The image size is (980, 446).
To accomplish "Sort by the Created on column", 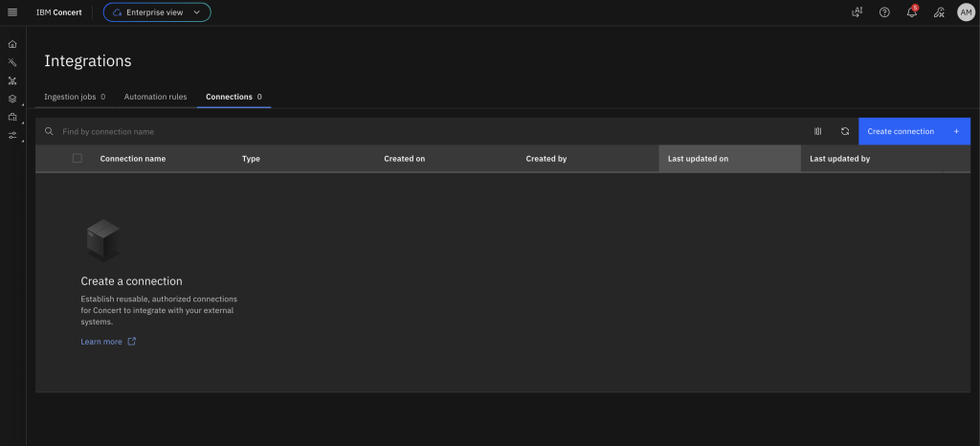I will (405, 159).
